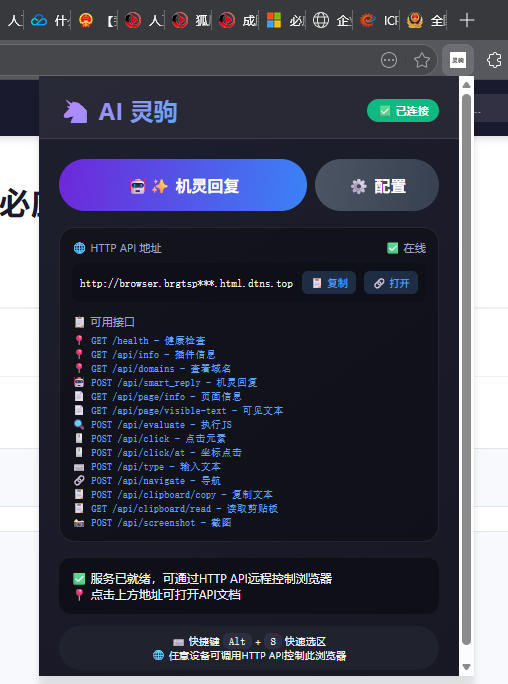Open the browser extensions puzzle icon

tap(494, 60)
